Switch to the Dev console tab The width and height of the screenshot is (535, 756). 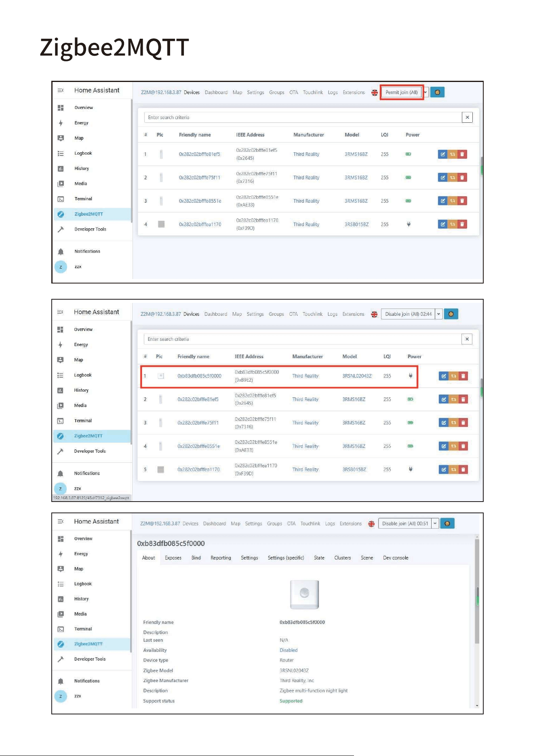pyautogui.click(x=396, y=558)
